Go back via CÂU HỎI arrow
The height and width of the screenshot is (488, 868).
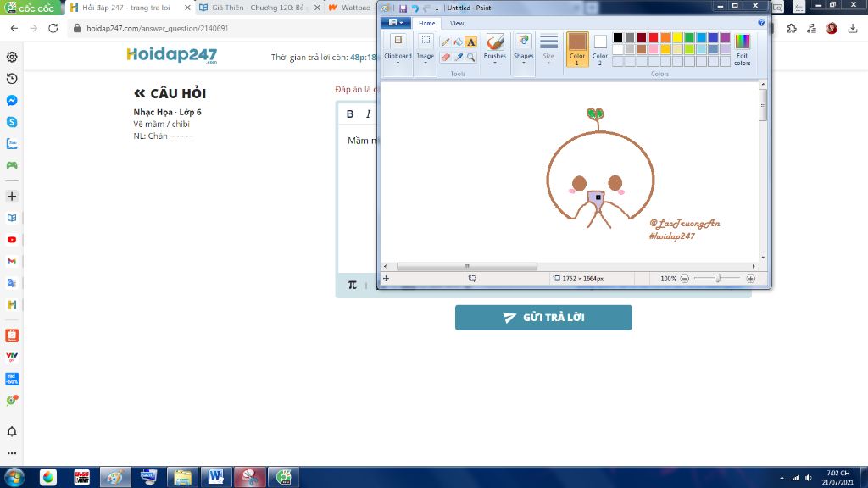pyautogui.click(x=140, y=93)
